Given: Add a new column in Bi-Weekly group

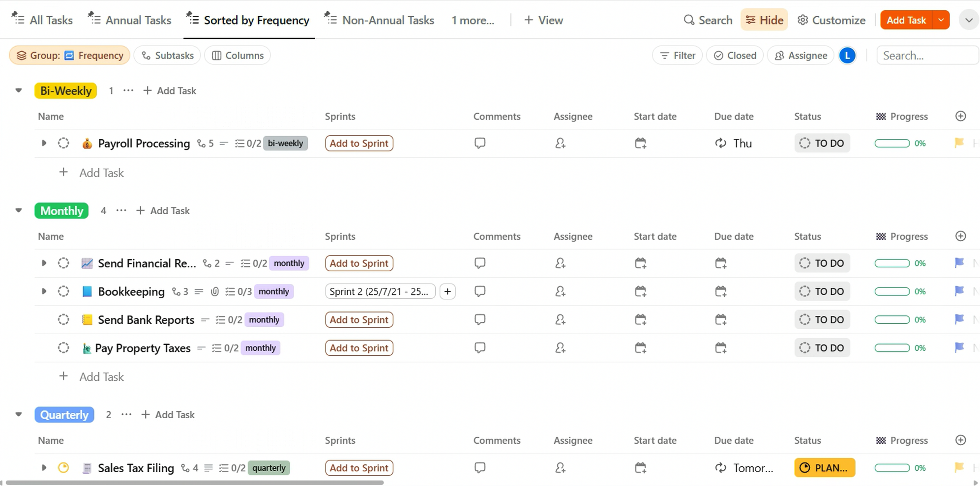Looking at the screenshot, I should tap(960, 116).
